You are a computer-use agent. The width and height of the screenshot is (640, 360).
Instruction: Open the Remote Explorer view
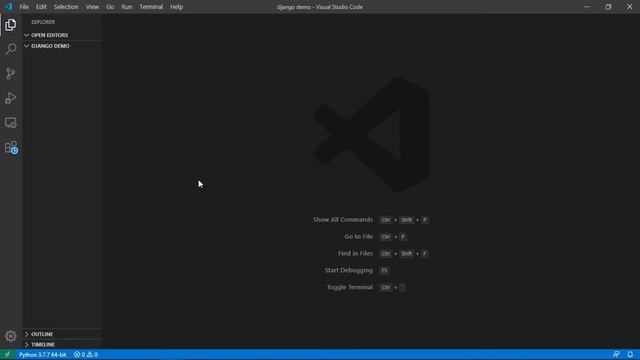pos(11,123)
